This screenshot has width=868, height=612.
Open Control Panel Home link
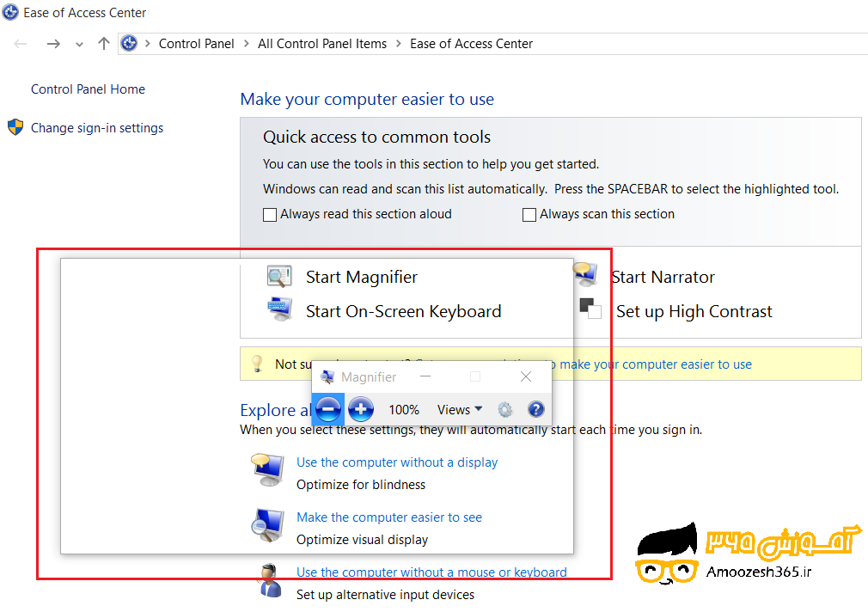(x=88, y=89)
